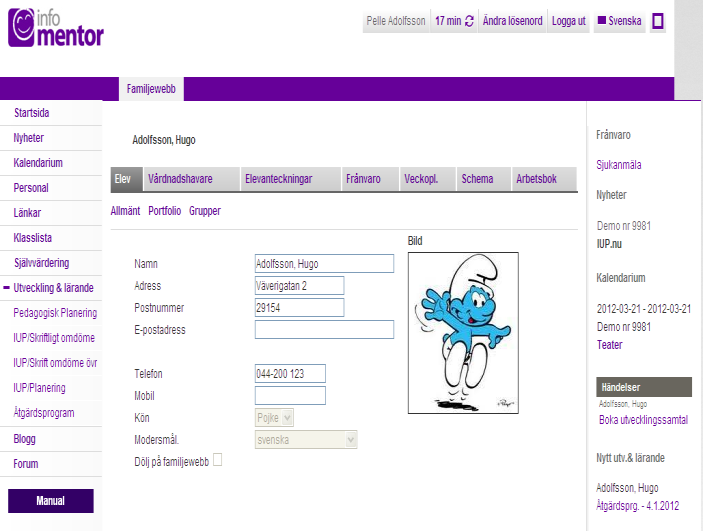Image resolution: width=703 pixels, height=531 pixels.
Task: Click the Postnummer field with 29154
Action: point(299,308)
